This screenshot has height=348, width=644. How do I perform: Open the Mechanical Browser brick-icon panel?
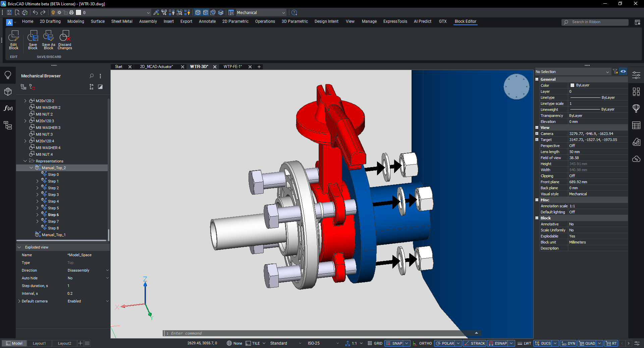coord(8,91)
